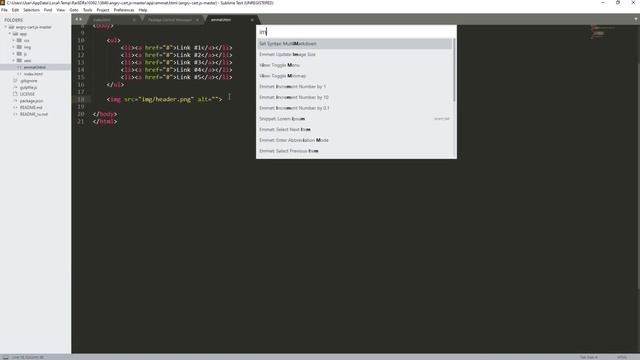This screenshot has height=360, width=640.
Task: Choose 'Emmet: Enter Abbreviation Mode' command
Action: click(x=354, y=140)
